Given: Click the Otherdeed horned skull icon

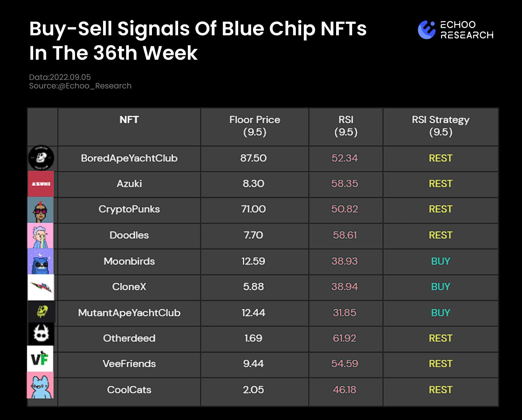Looking at the screenshot, I should tap(41, 334).
